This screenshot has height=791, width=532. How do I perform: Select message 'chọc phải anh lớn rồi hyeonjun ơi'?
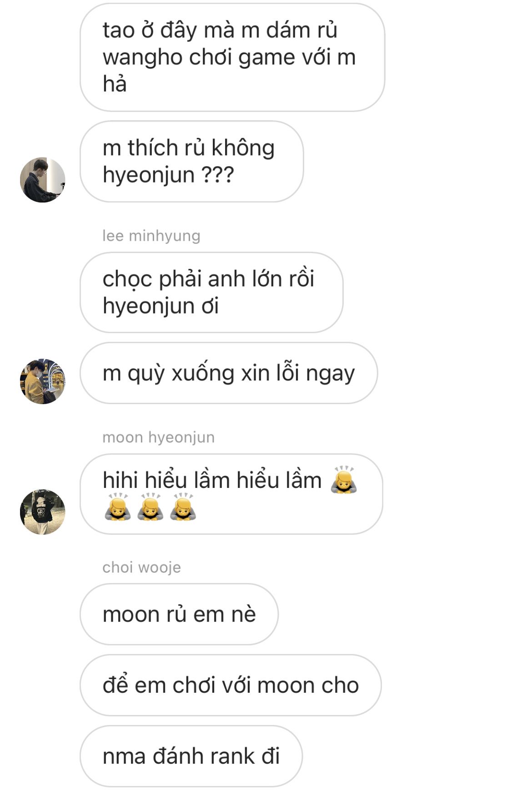211,292
